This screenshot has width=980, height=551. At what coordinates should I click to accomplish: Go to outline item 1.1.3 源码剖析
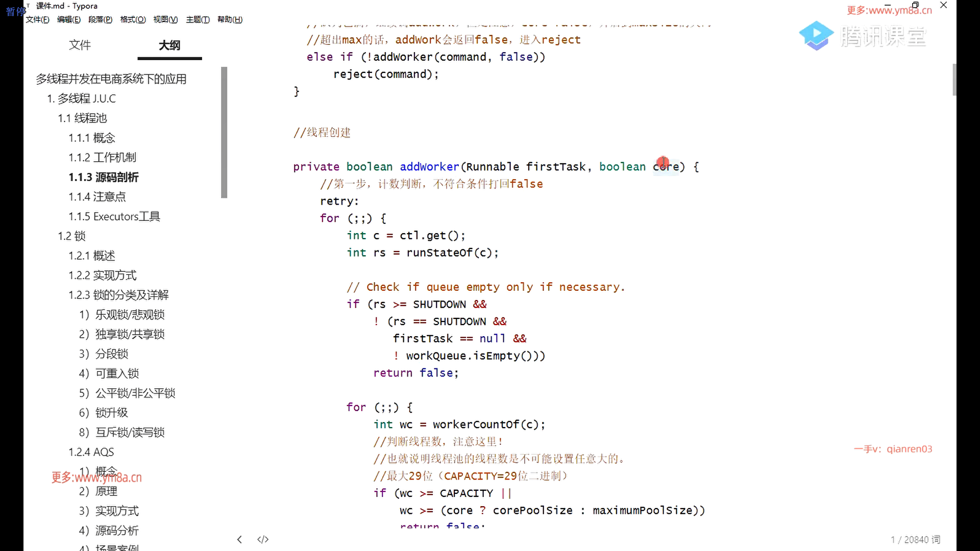(104, 177)
